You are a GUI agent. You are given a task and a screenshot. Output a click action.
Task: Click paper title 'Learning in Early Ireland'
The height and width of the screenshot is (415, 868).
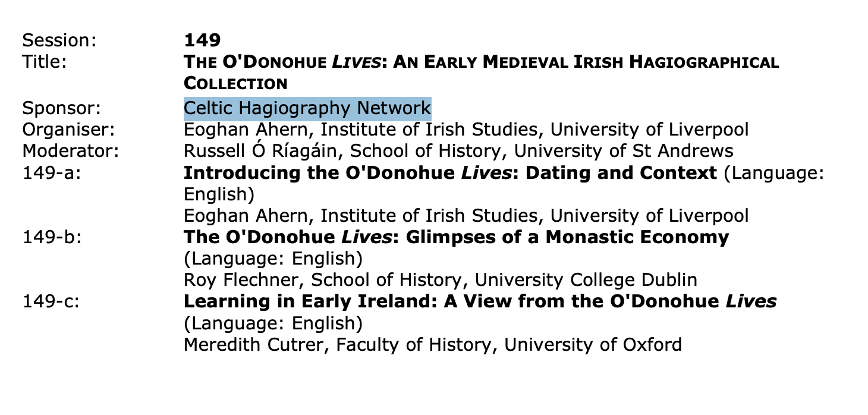pos(479,301)
